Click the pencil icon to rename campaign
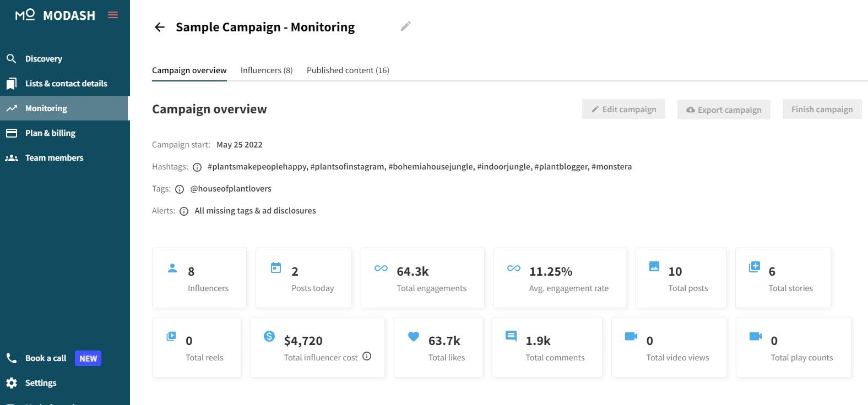The image size is (868, 405). pos(406,26)
